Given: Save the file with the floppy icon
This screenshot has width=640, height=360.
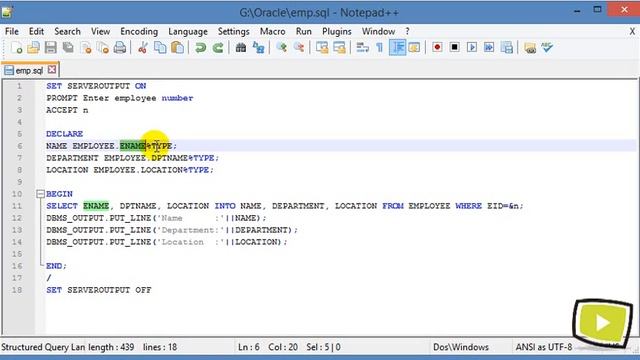Looking at the screenshot, I should [x=51, y=48].
